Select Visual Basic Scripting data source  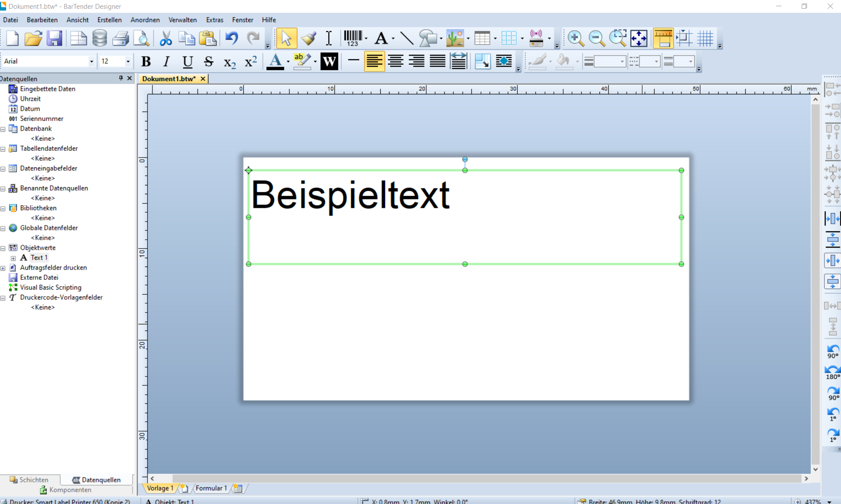[50, 287]
